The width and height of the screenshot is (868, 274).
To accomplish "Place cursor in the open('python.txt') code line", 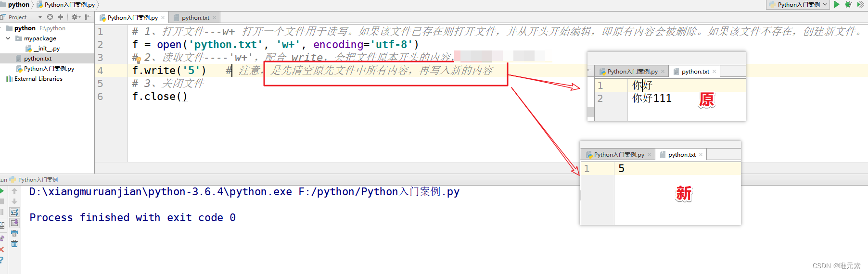I will click(276, 45).
